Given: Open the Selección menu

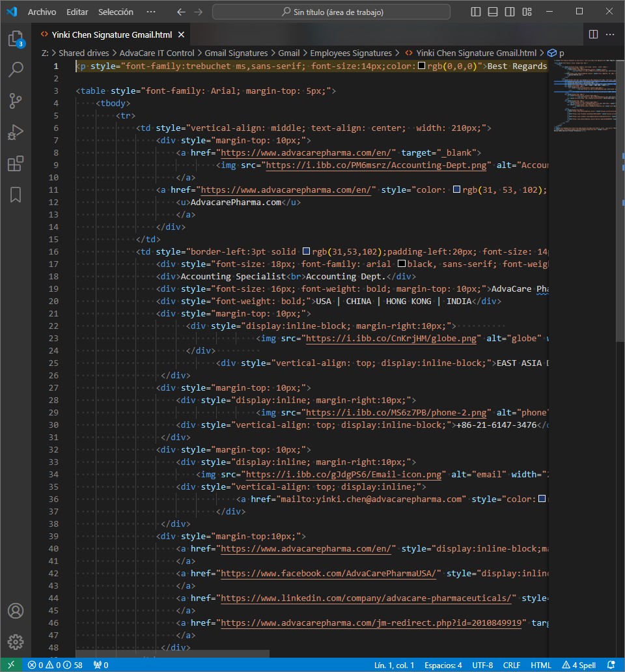Looking at the screenshot, I should coord(116,12).
